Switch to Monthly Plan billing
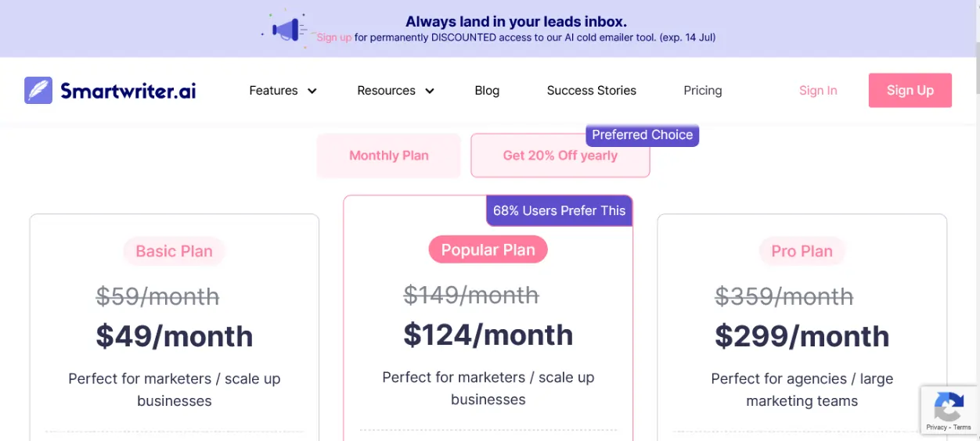Viewport: 980px width, 441px height. (389, 156)
